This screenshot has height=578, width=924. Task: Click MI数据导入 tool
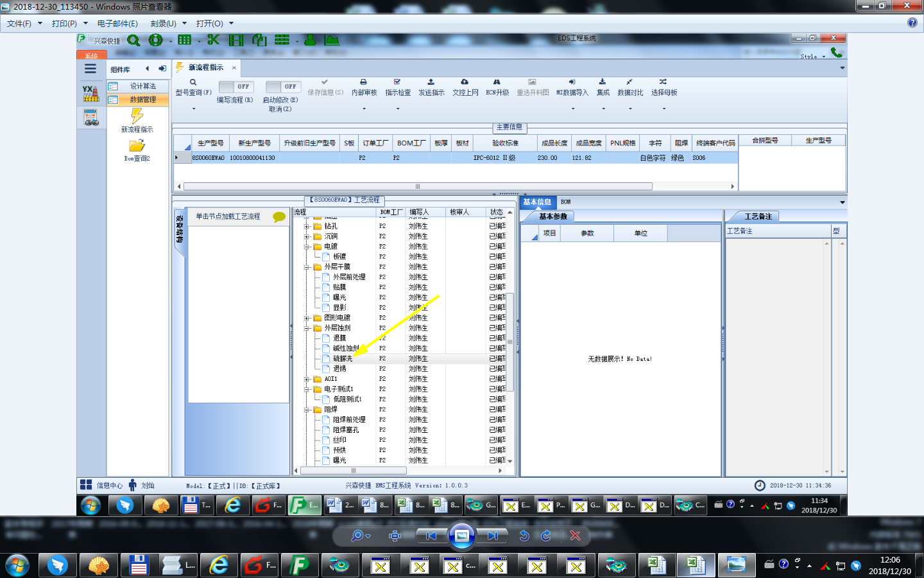pyautogui.click(x=572, y=87)
